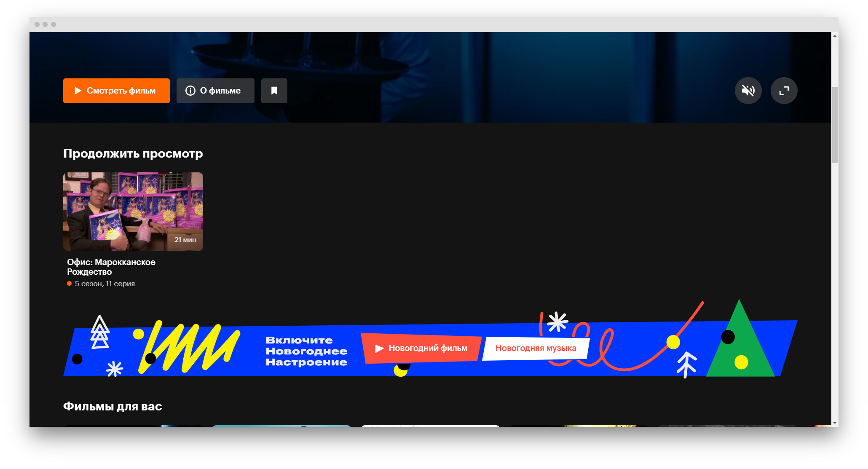868x469 pixels.
Task: Click the 5 сезон, 11 серия label
Action: (x=104, y=284)
